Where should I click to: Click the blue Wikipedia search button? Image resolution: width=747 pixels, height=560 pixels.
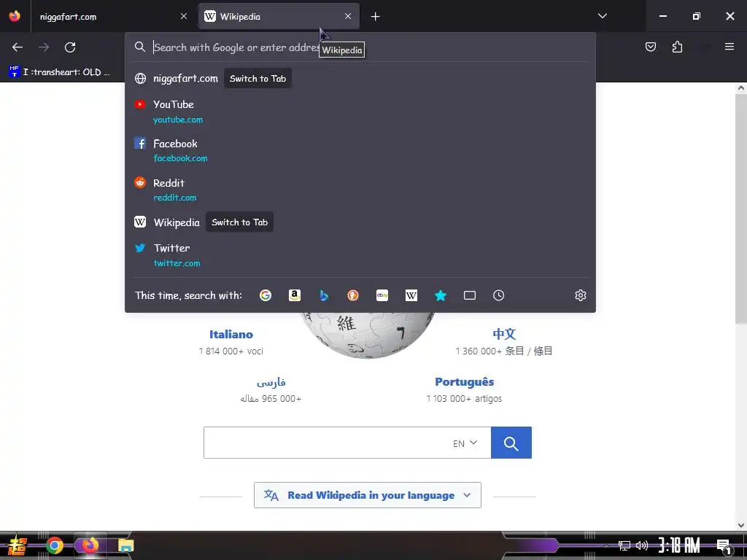pos(511,443)
